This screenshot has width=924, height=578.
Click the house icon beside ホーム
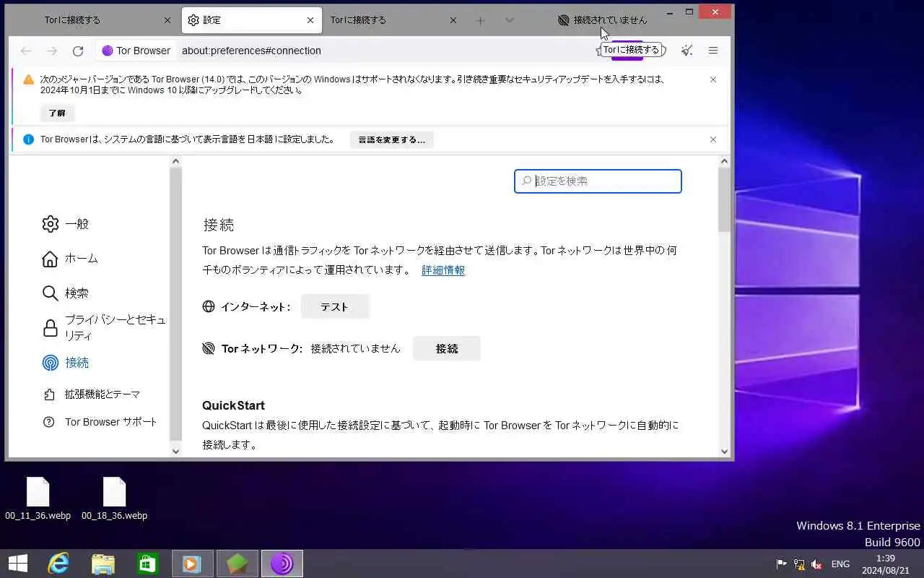pyautogui.click(x=50, y=259)
